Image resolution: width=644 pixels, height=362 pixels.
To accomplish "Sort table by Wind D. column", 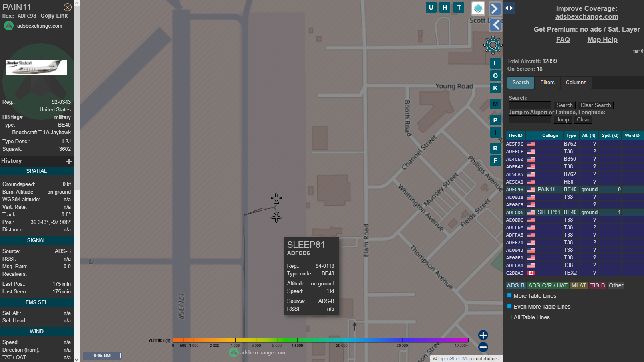I will tap(633, 135).
